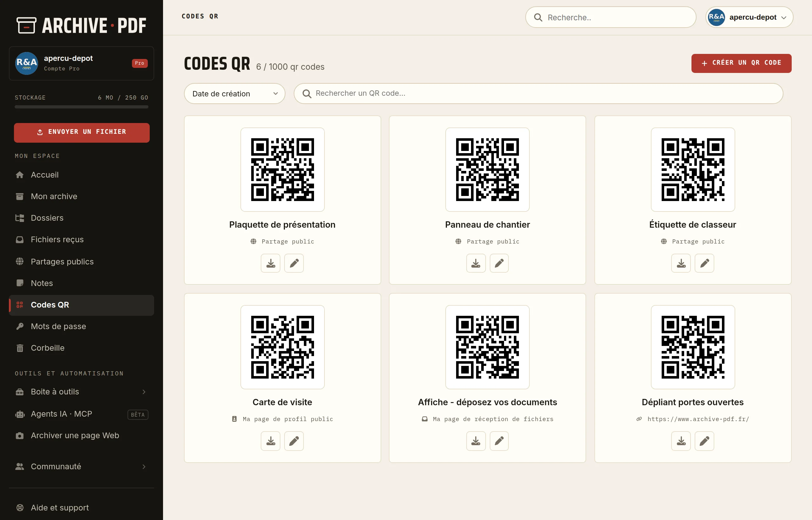The image size is (812, 520).
Task: Click Partage public under Étiquette de classeur
Action: (x=698, y=241)
